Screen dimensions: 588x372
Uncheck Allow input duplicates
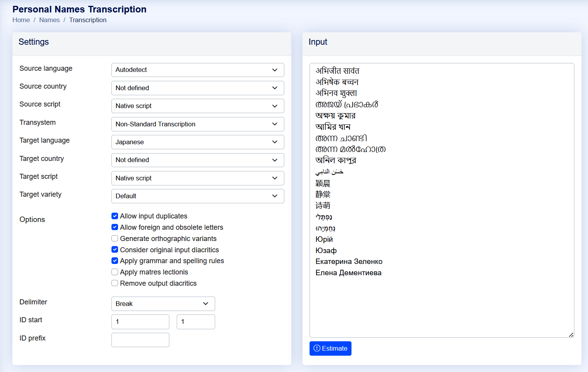coord(115,216)
